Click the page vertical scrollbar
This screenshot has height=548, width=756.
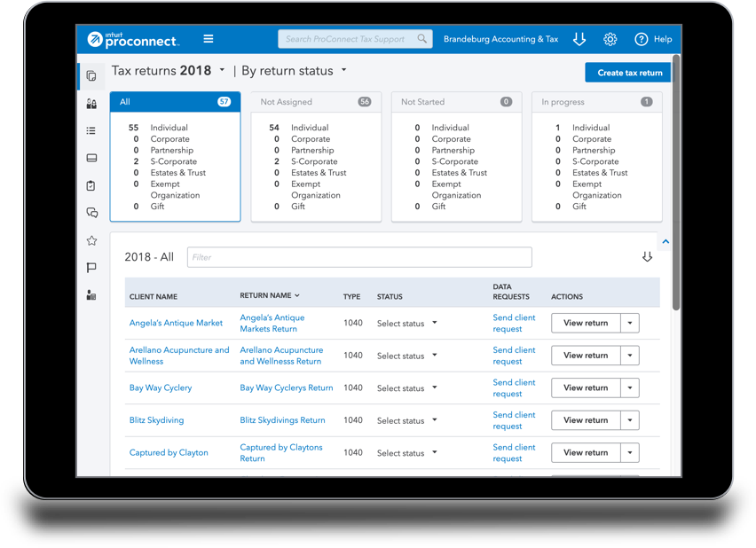[x=676, y=184]
